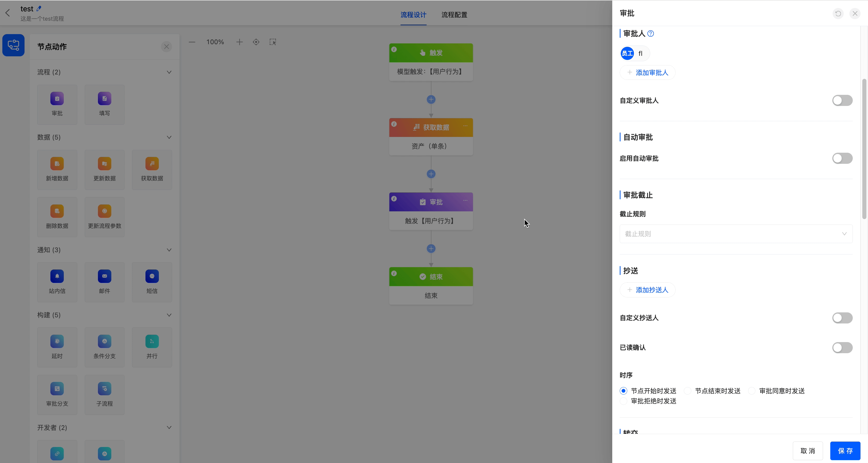Select the 站内信 notification icon
This screenshot has width=868, height=463.
(x=57, y=276)
